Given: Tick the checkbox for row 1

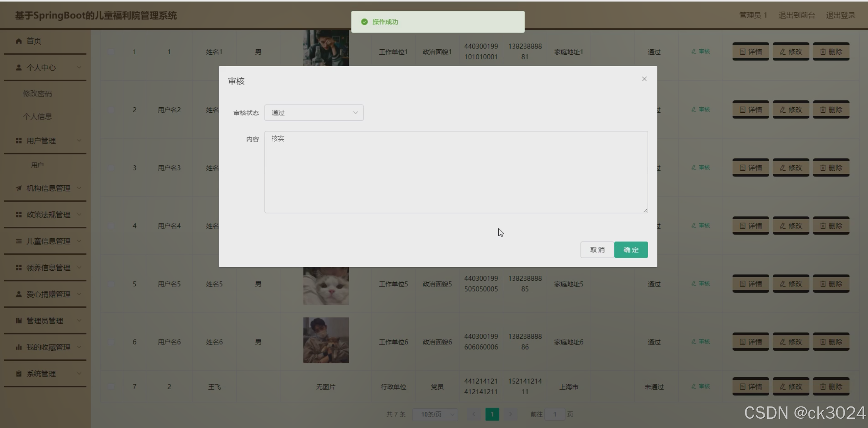Looking at the screenshot, I should click(111, 52).
